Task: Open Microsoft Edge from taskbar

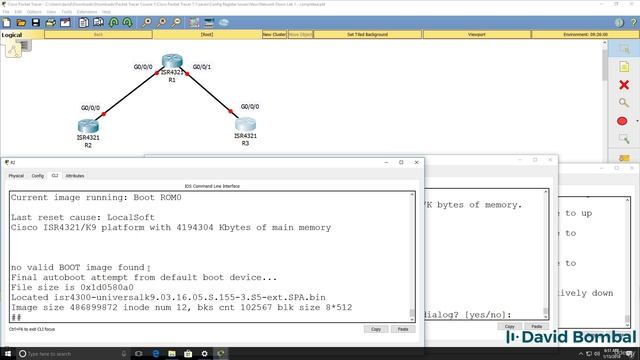Action: pos(156,353)
